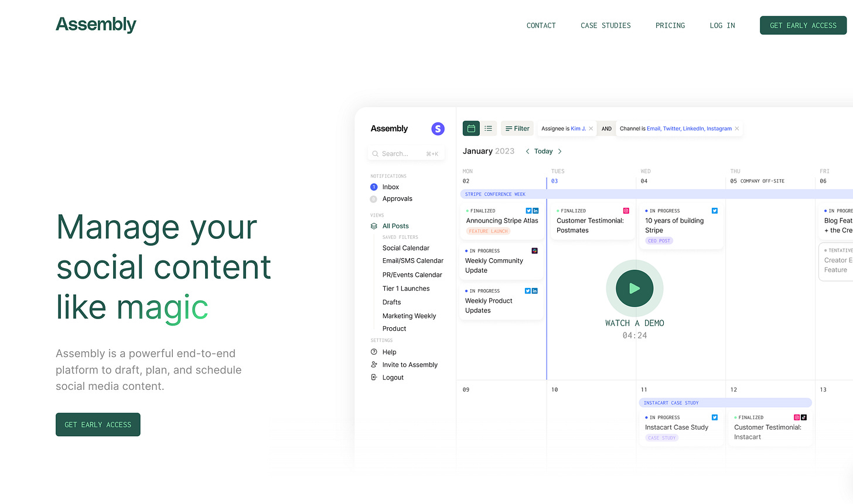Open the Filter button
The image size is (853, 504).
pos(517,128)
